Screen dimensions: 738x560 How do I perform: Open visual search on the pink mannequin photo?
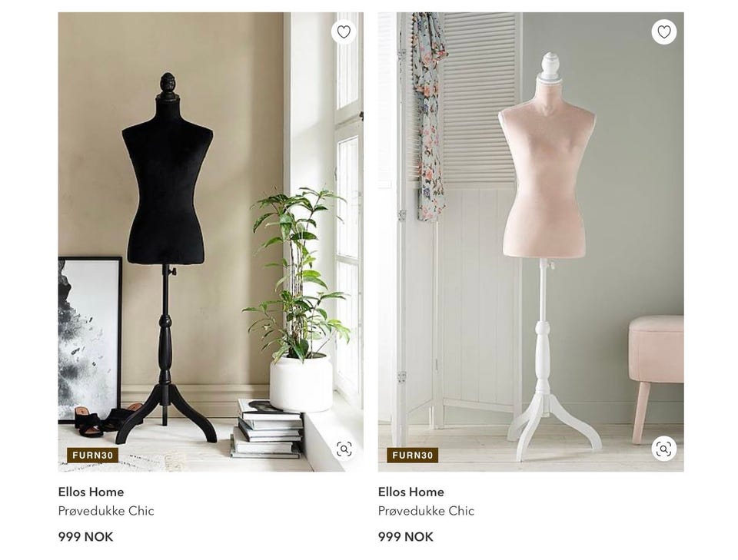point(663,449)
